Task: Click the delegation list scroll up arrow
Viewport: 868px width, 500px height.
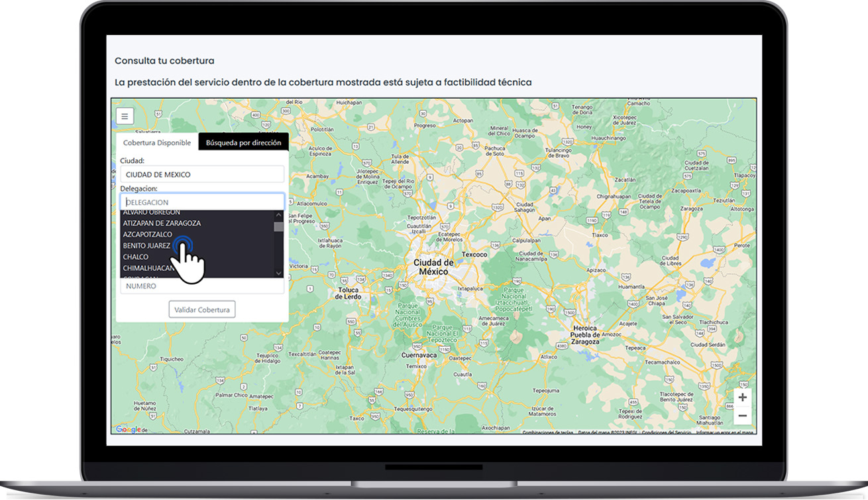Action: [278, 215]
